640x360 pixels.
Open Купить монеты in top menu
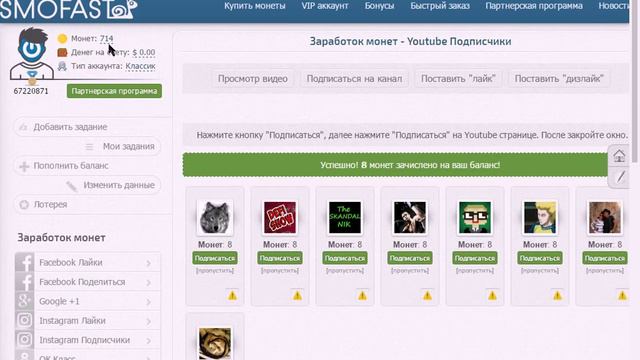coord(255,6)
